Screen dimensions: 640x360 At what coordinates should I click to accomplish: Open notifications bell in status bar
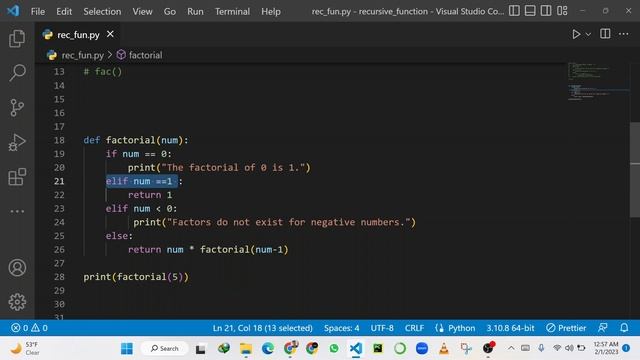624,328
